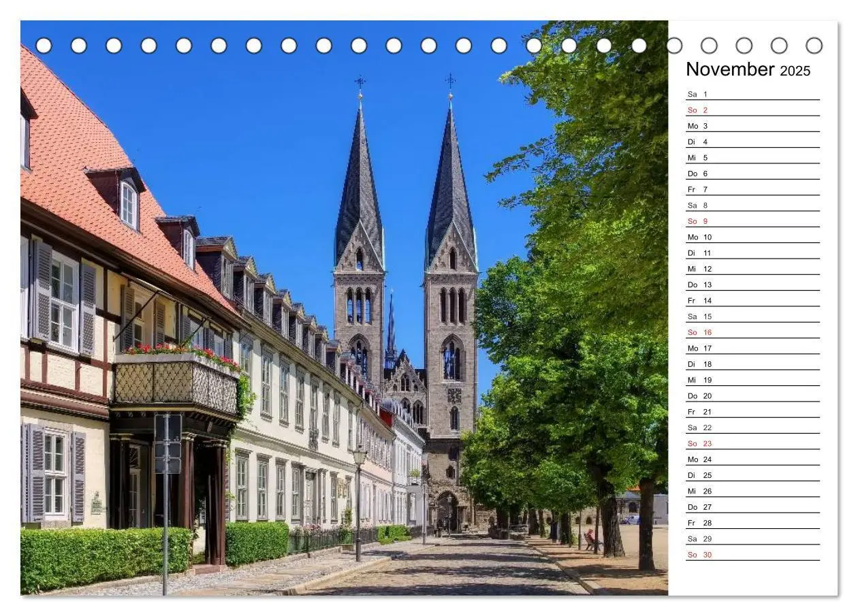This screenshot has height=616, width=858.
Task: Click on the row "Sa 22"
Action: click(x=752, y=427)
